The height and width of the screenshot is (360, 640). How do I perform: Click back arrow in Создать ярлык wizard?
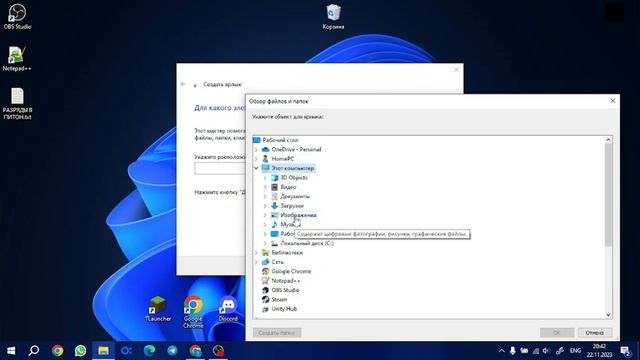point(183,84)
